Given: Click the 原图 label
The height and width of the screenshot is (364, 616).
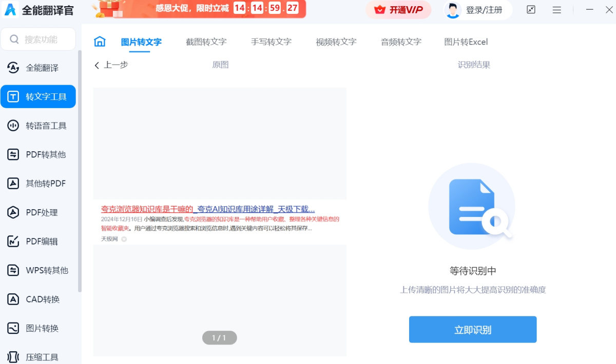Looking at the screenshot, I should point(220,65).
